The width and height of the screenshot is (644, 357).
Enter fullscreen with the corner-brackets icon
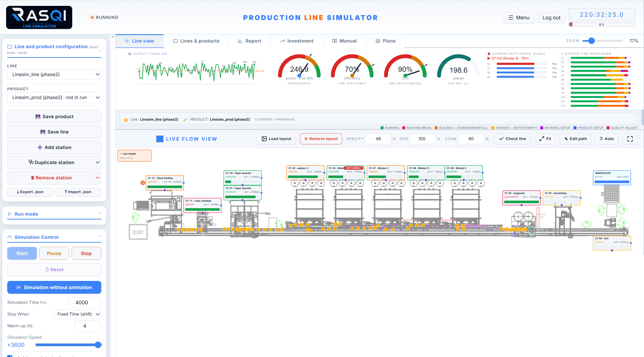[630, 139]
